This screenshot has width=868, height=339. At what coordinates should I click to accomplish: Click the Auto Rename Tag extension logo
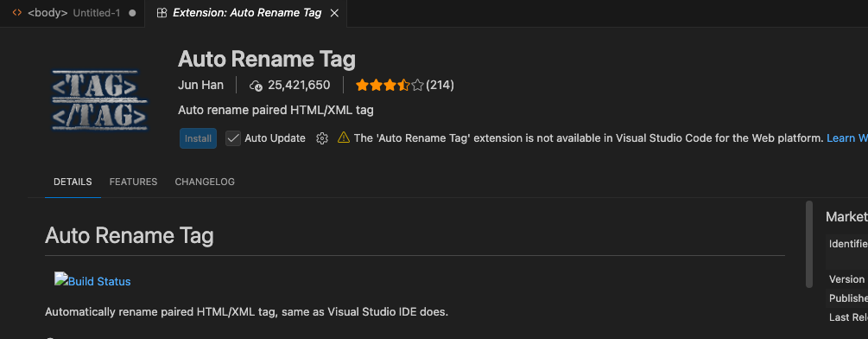99,99
